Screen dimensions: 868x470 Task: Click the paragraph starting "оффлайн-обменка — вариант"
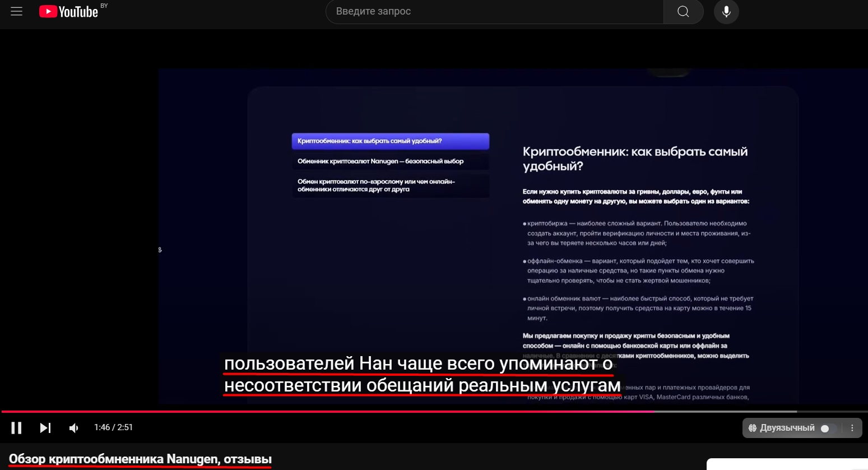[640, 271]
